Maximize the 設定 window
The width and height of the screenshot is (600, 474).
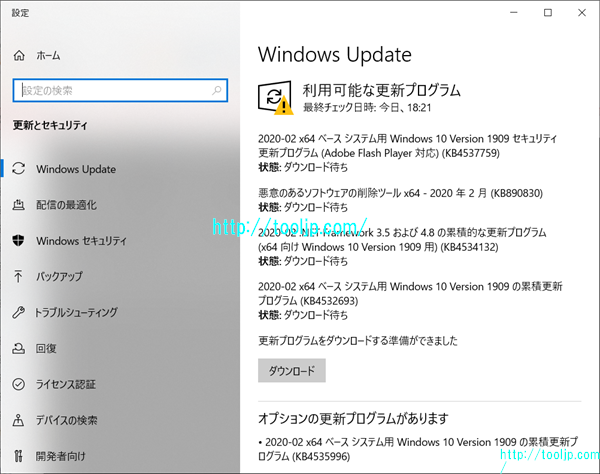[x=548, y=13]
